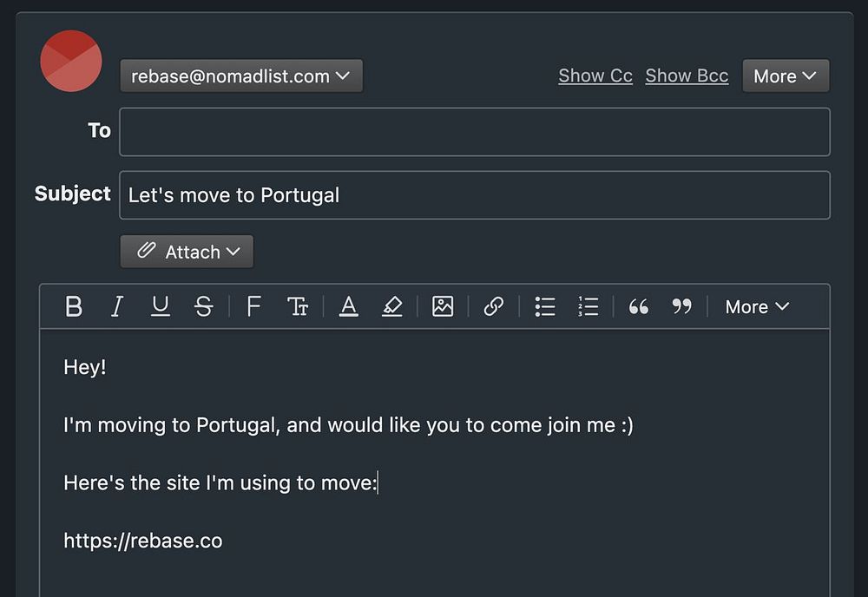Place cursor after https://rebase.co in body
This screenshot has width=868, height=597.
pos(224,541)
